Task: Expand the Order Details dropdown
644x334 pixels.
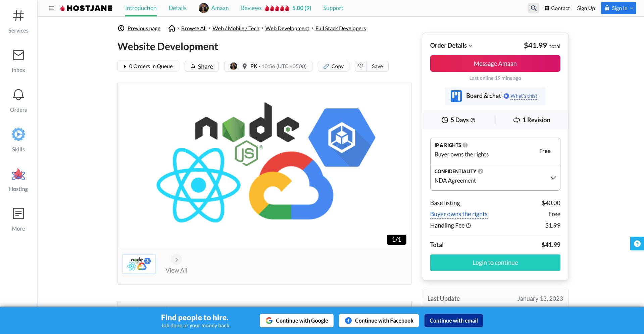Action: click(x=451, y=46)
